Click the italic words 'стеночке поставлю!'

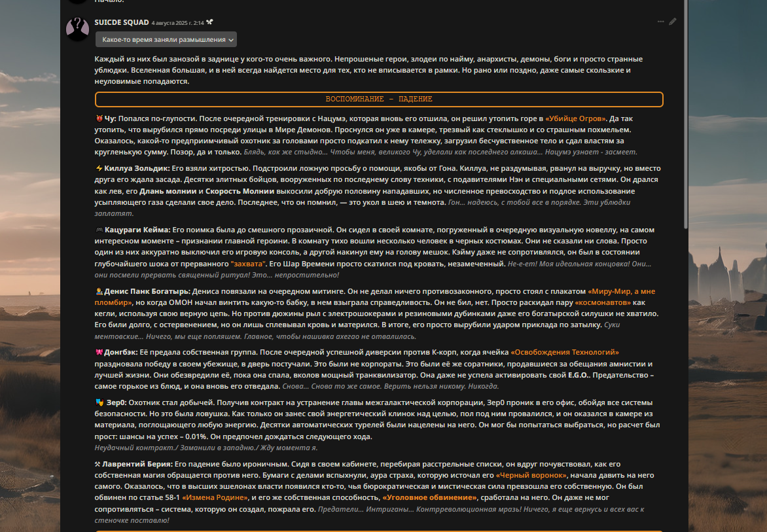132,520
